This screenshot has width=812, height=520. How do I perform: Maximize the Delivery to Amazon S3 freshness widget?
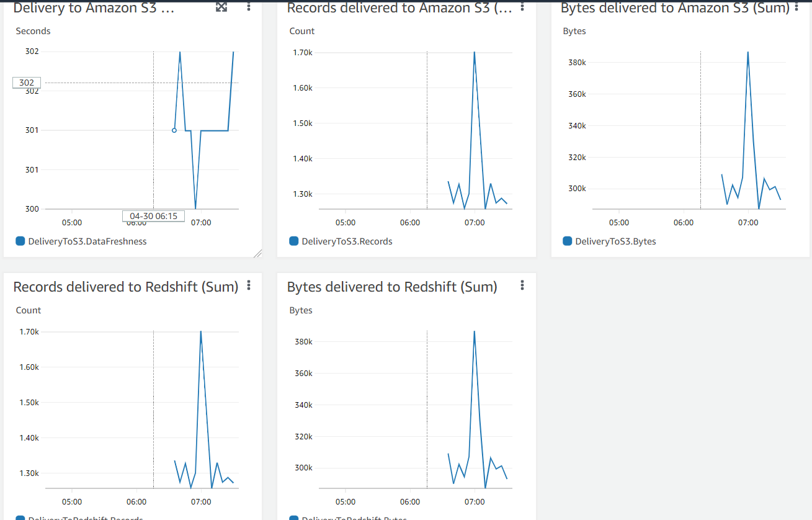click(221, 7)
